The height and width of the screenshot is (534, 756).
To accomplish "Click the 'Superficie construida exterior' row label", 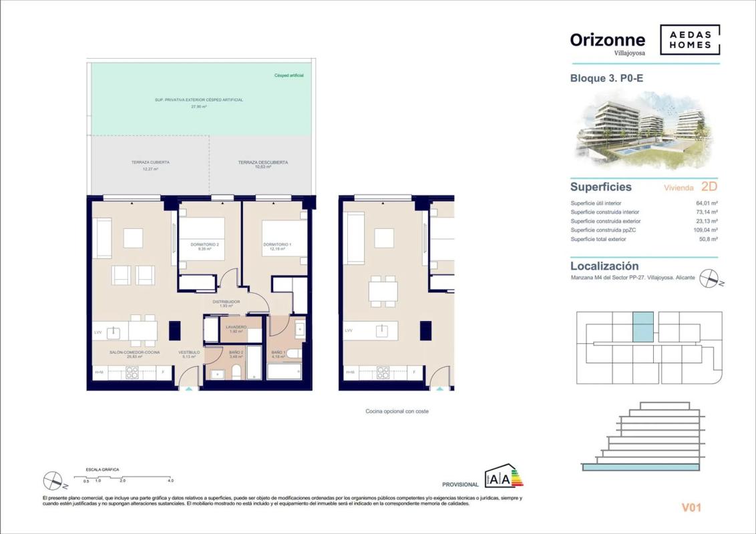I will coord(606,221).
